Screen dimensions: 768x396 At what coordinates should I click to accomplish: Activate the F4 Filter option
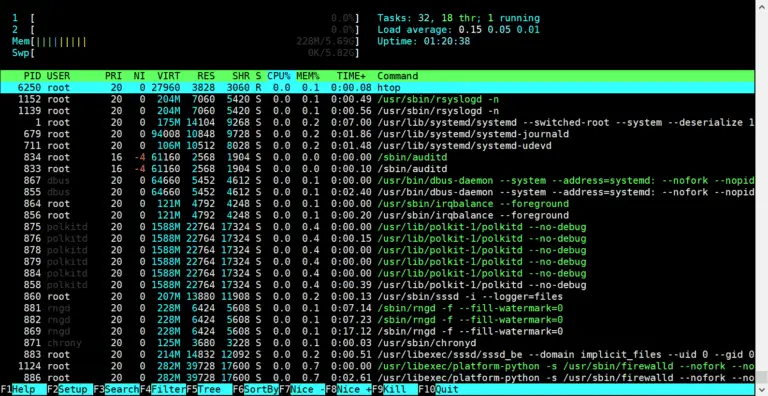tap(163, 390)
